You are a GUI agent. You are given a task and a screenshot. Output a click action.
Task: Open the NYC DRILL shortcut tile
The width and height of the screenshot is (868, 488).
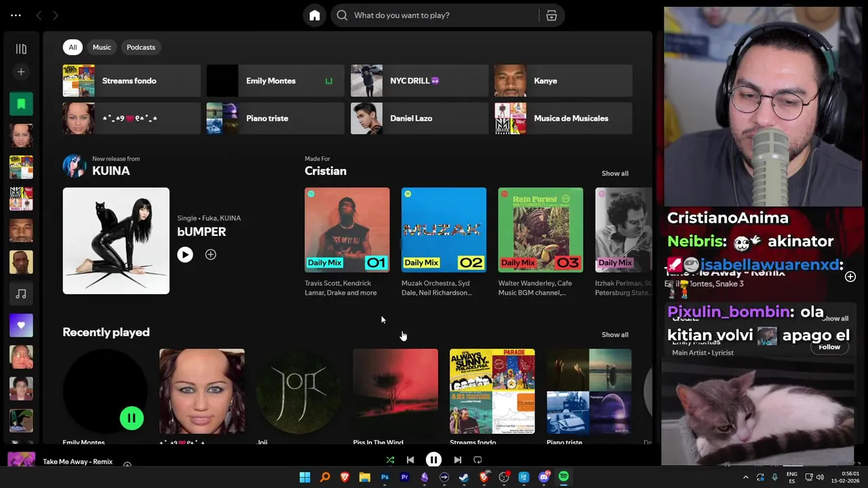[419, 81]
